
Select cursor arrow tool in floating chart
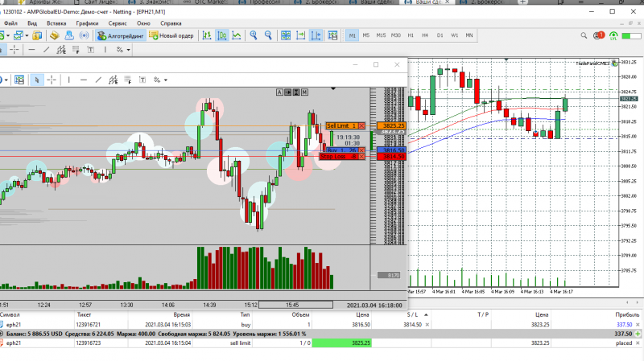click(x=37, y=80)
